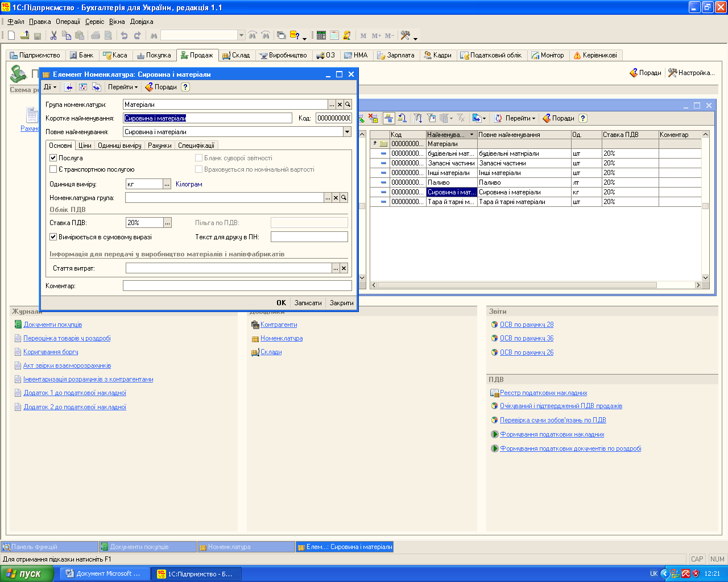Click the Номенклатура list vertical scrollbar down arrow

706,278
